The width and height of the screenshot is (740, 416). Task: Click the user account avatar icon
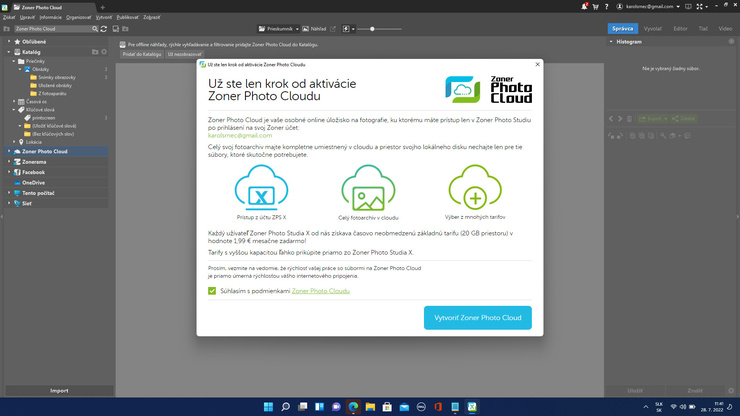click(620, 7)
